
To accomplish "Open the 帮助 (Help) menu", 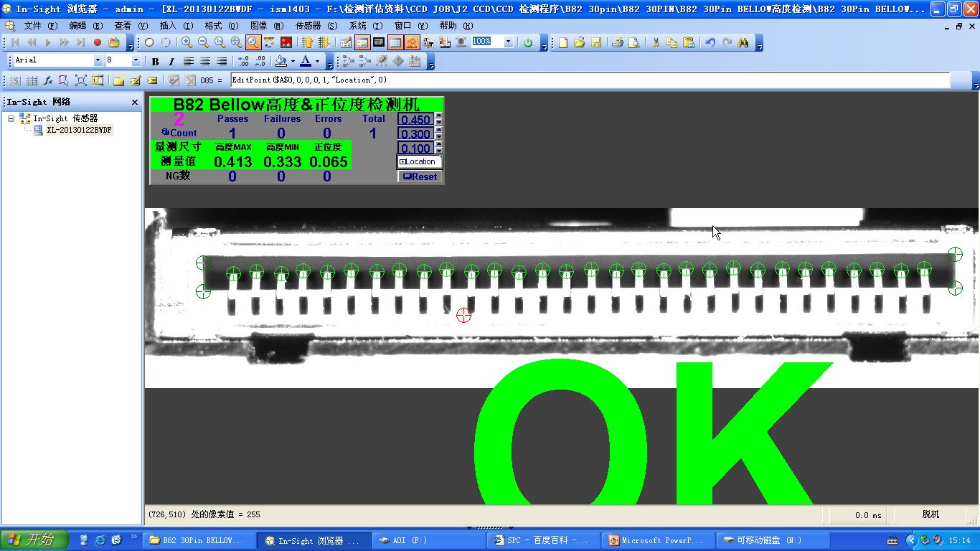I will [457, 26].
